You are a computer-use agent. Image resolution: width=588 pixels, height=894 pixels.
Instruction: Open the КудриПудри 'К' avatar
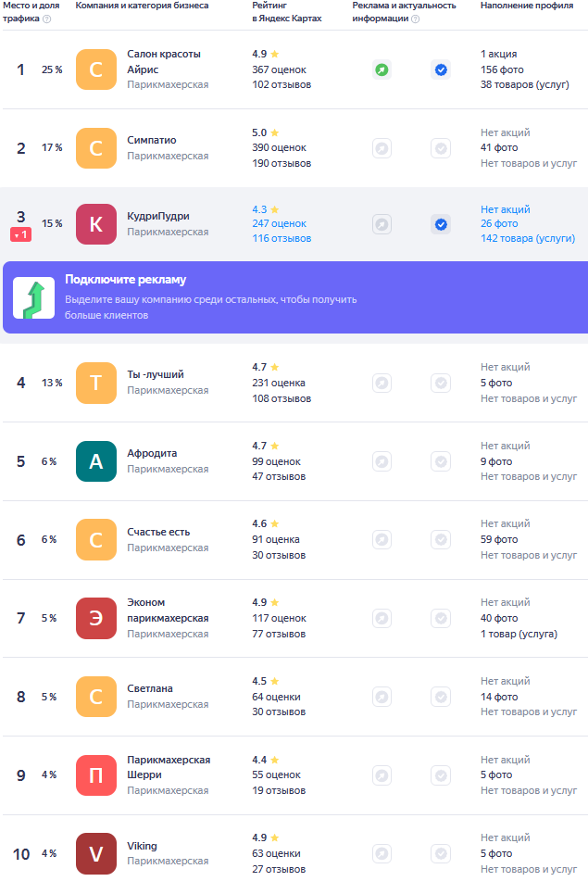point(96,224)
